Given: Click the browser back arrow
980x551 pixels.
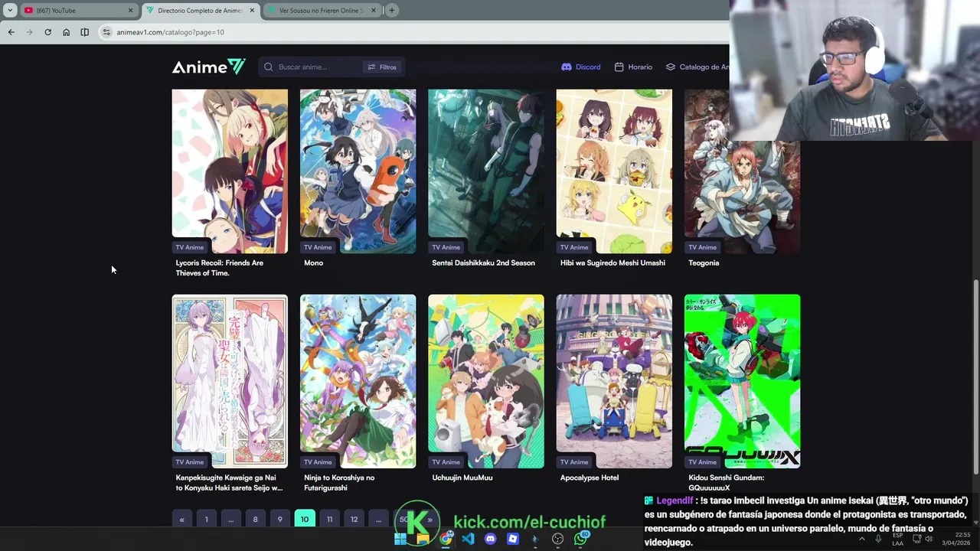Looking at the screenshot, I should click(x=11, y=32).
